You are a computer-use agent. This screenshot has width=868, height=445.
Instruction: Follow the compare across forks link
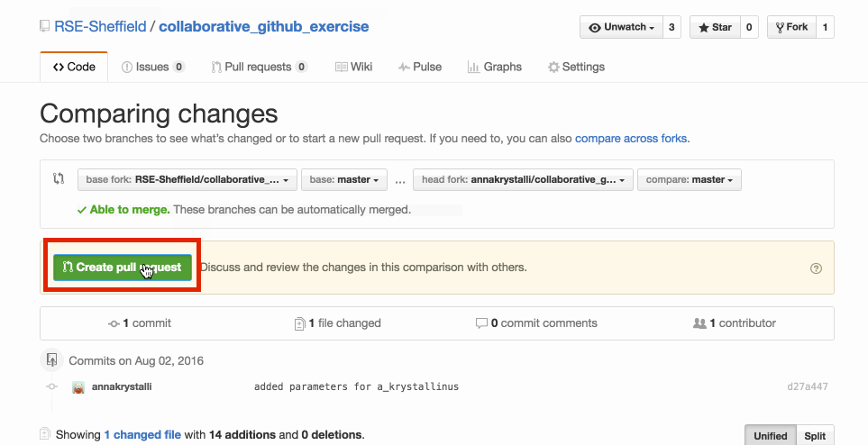point(631,139)
